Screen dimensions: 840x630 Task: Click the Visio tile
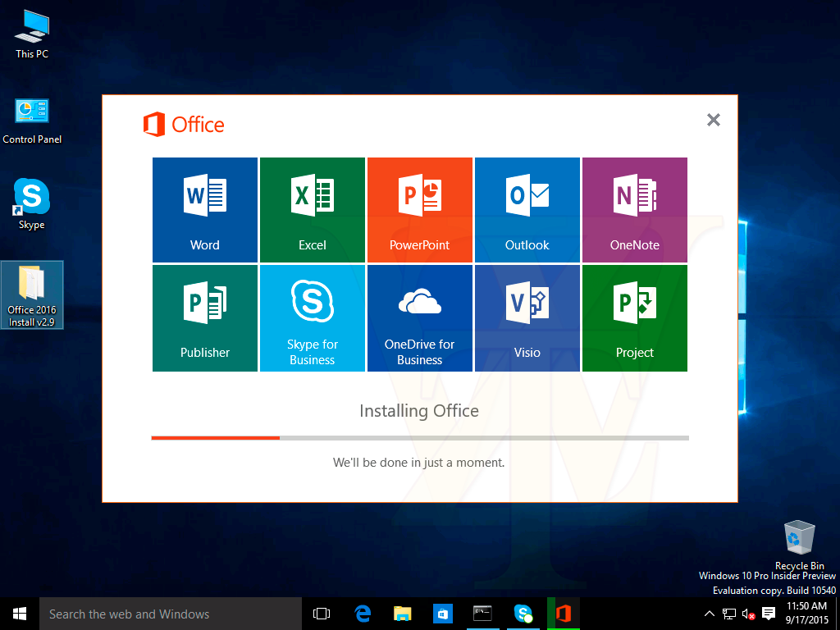[527, 318]
